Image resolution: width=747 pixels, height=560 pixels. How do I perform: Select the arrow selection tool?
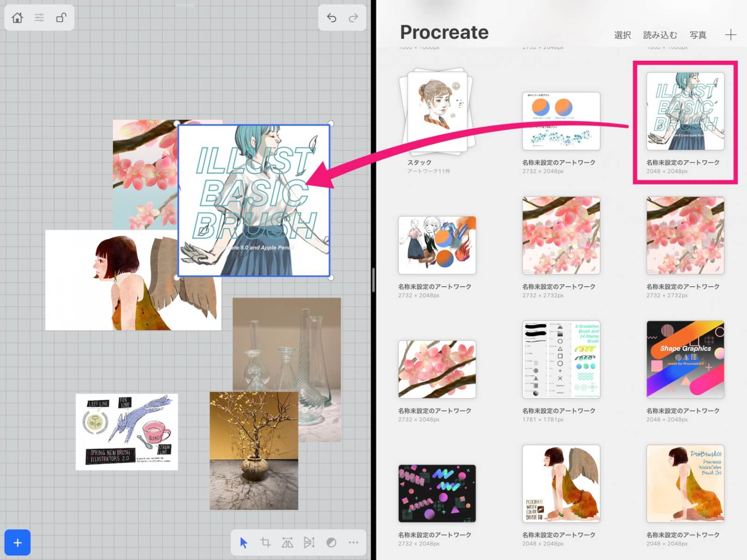(x=243, y=542)
